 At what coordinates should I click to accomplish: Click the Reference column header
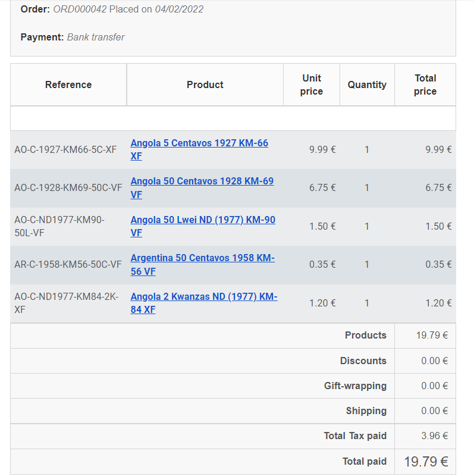coord(68,84)
